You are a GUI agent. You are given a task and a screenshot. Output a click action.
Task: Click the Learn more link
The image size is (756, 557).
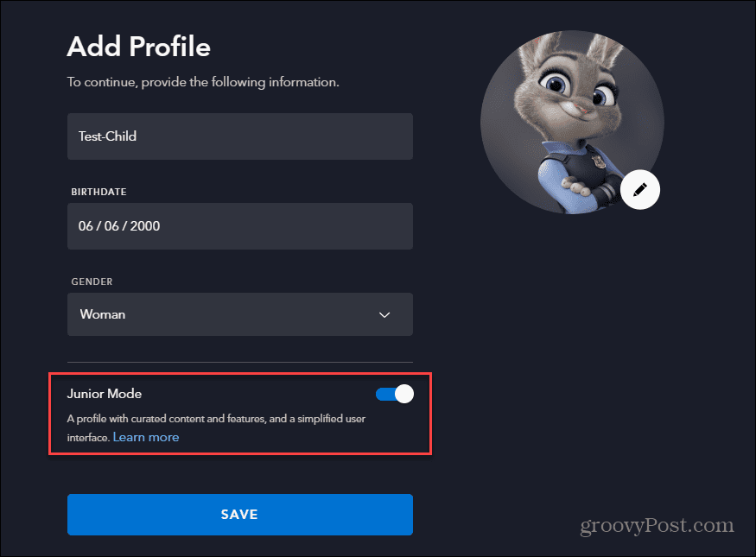coord(145,437)
